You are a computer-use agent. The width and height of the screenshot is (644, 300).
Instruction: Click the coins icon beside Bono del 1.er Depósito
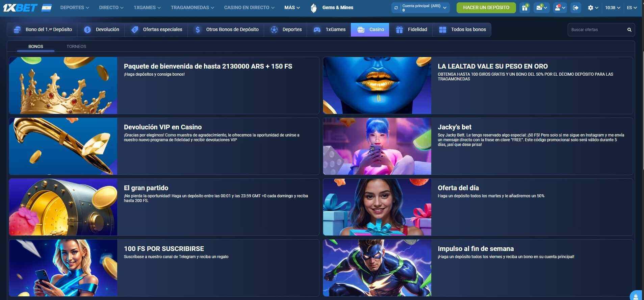[x=17, y=30]
